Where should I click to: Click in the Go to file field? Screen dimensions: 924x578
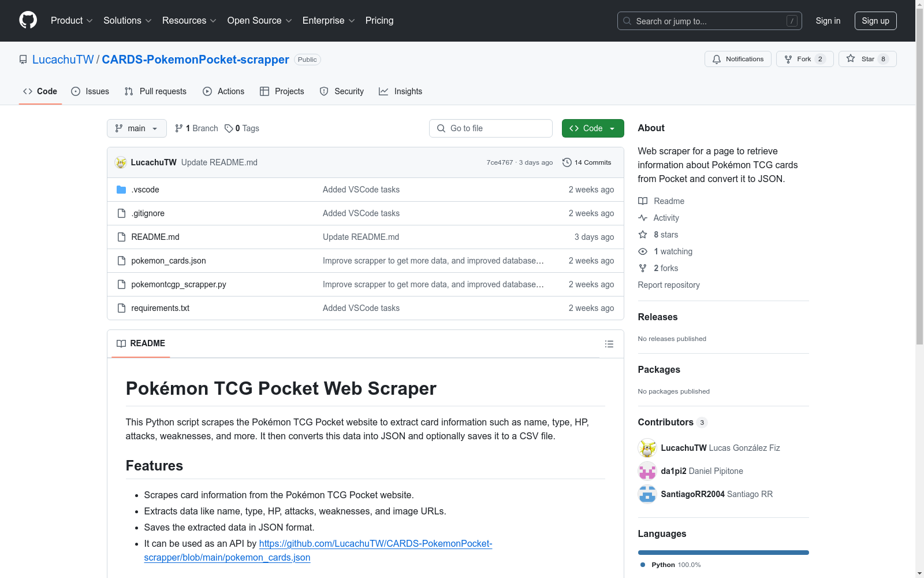[x=491, y=128]
